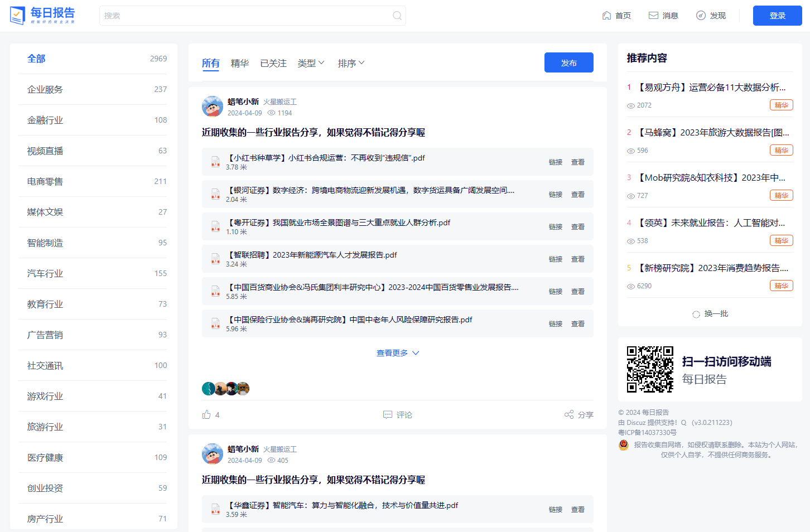Click 链接 for 粤开证券 pdf
810x532 pixels.
click(556, 227)
